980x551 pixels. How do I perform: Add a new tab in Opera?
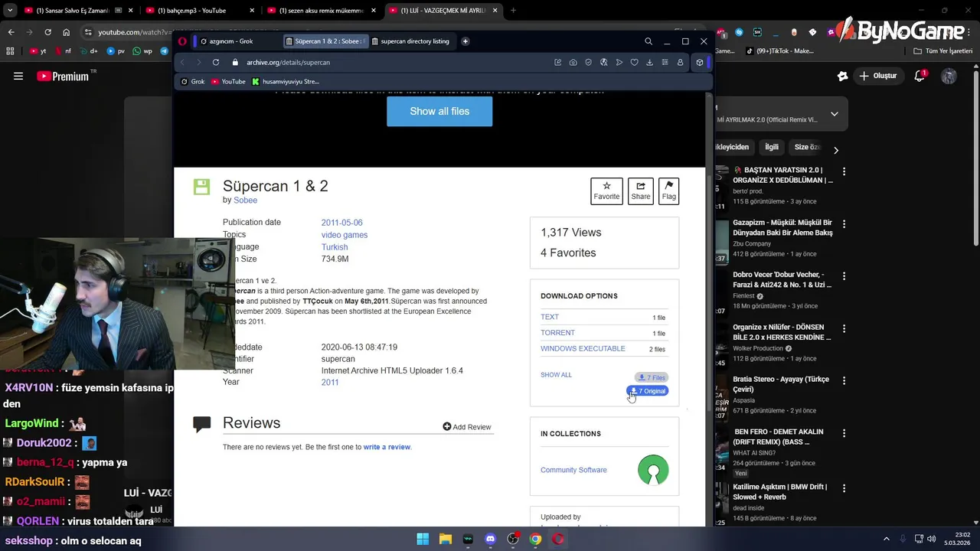point(465,41)
